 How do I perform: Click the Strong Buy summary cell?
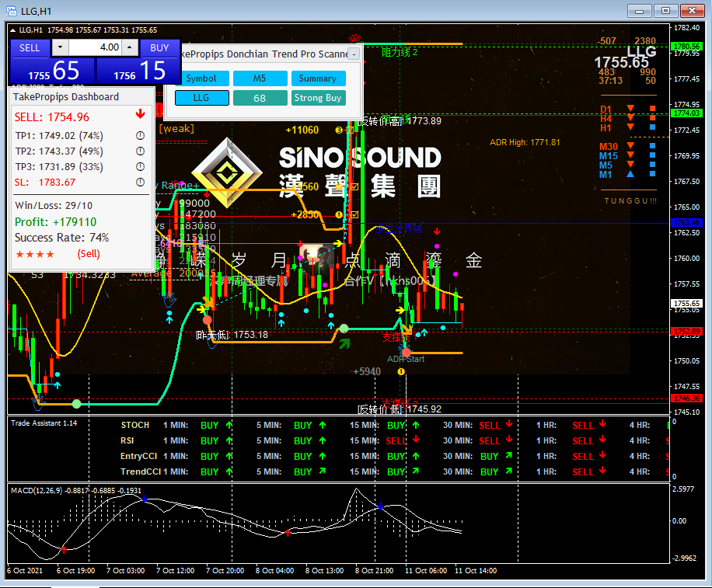[318, 98]
